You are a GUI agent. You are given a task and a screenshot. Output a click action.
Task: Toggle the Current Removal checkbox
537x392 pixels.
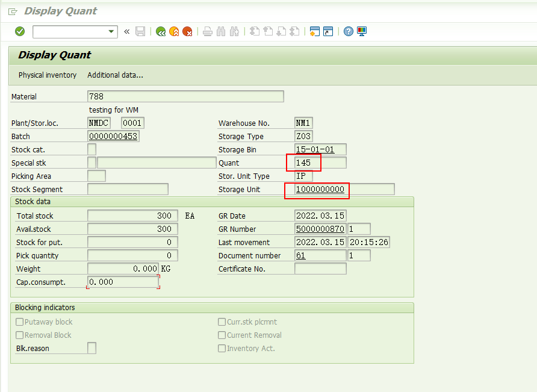coord(222,335)
